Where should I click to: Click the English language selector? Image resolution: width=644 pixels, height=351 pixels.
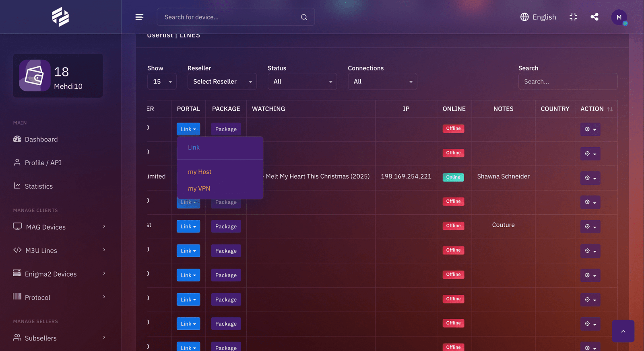(538, 17)
